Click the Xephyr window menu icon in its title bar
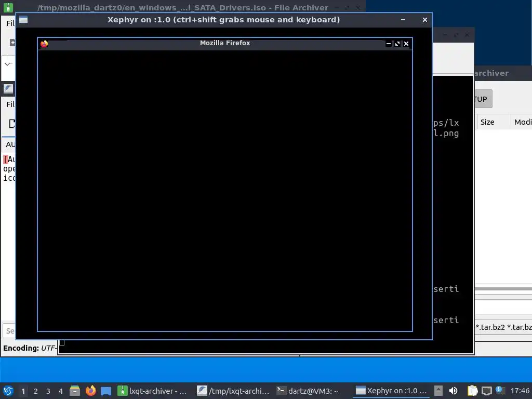 click(x=23, y=20)
